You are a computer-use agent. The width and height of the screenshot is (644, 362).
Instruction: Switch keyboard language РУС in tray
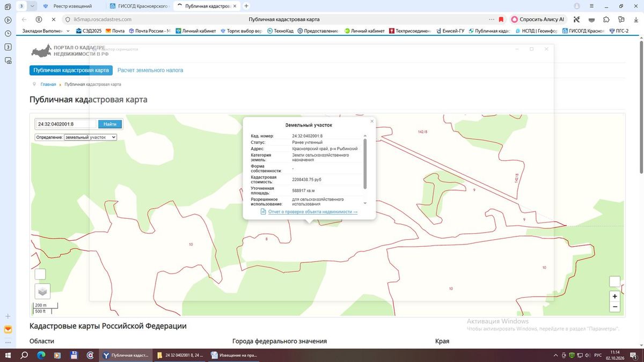pos(597,355)
